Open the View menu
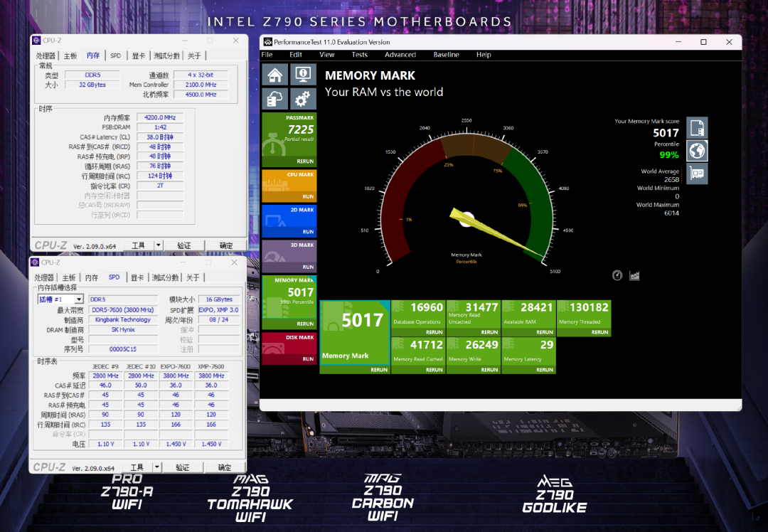The width and height of the screenshot is (768, 532). pos(326,55)
